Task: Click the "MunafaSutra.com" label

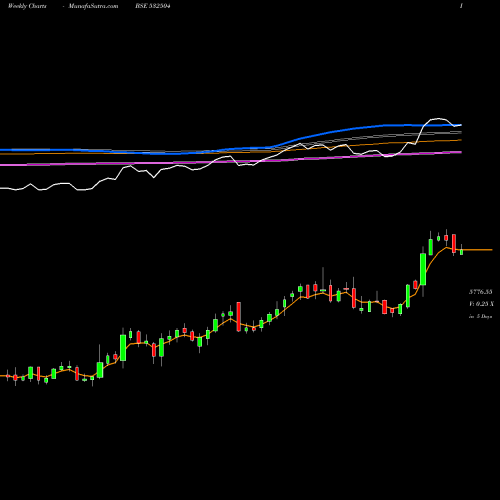Action: [x=93, y=6]
